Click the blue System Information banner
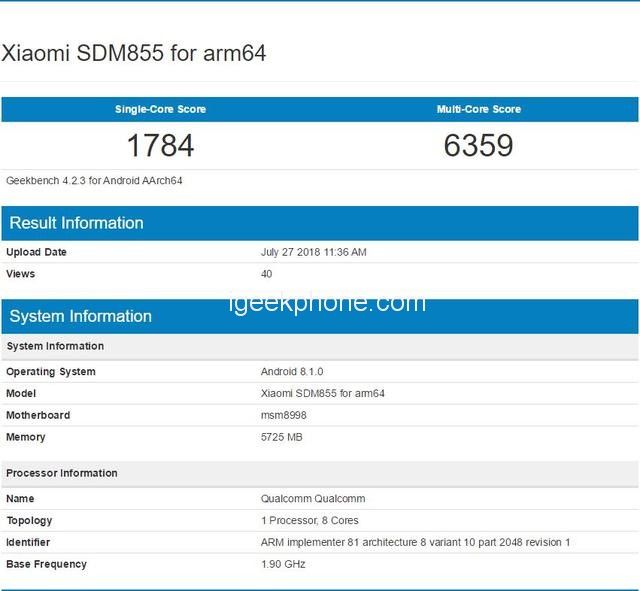Screen dimensions: 640x591 pos(320,316)
